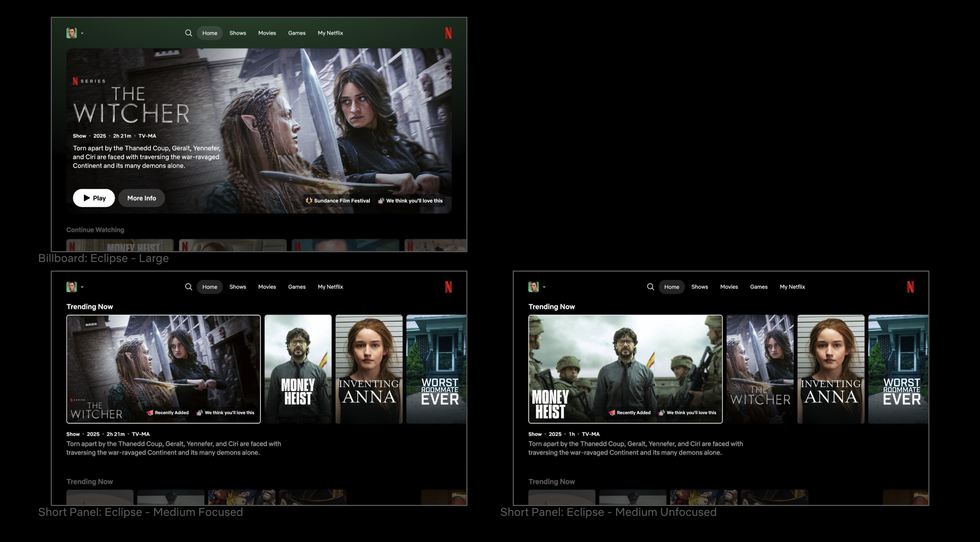The width and height of the screenshot is (980, 542).
Task: Click synopsis text in the Medium Unfocused frame
Action: (x=636, y=448)
